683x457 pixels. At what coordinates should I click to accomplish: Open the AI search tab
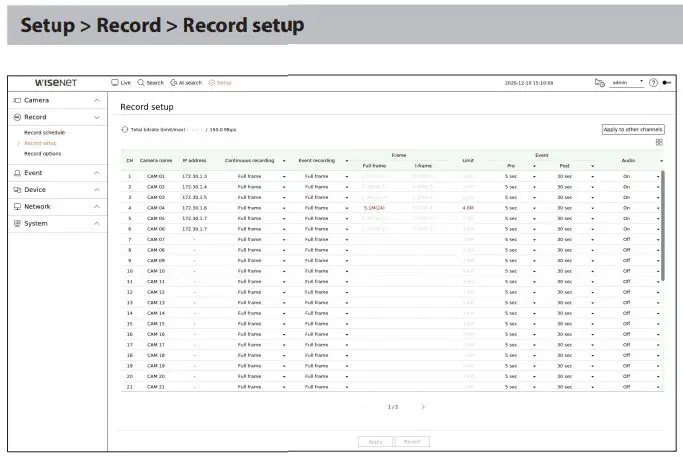pyautogui.click(x=186, y=83)
